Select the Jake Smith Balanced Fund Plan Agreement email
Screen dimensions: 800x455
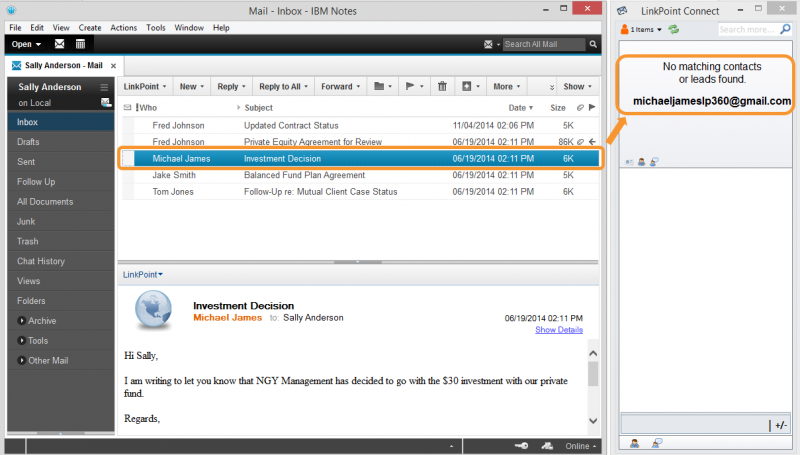pos(360,175)
